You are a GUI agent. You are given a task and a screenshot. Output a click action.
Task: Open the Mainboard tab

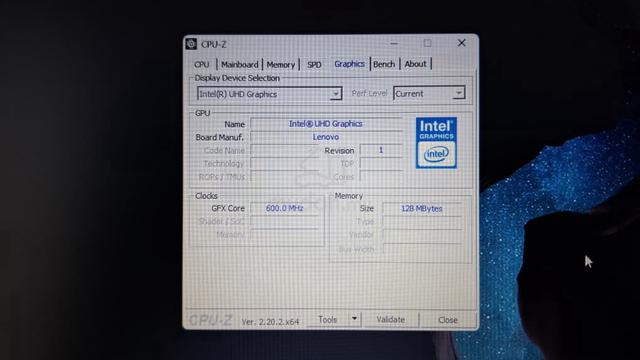tap(240, 64)
